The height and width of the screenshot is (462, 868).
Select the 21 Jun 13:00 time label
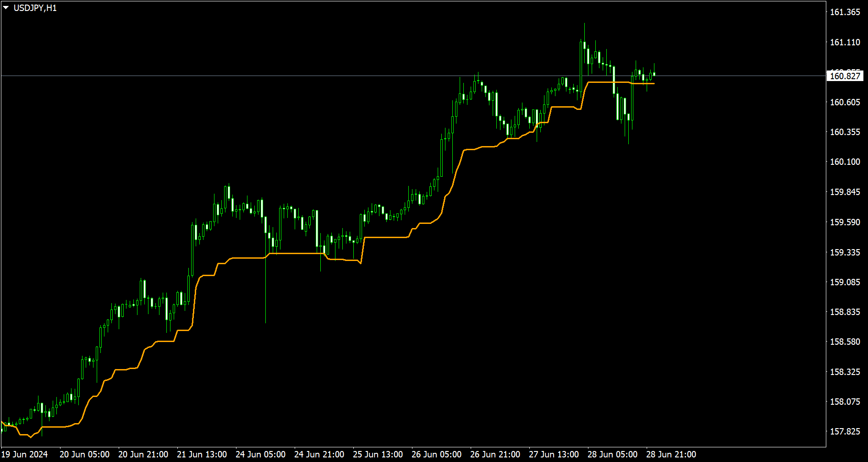[x=202, y=454]
